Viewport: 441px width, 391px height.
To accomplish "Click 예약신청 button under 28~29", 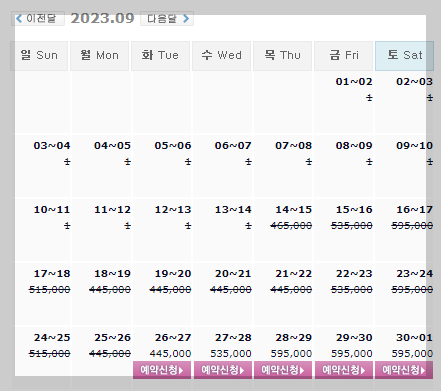I will (x=283, y=370).
